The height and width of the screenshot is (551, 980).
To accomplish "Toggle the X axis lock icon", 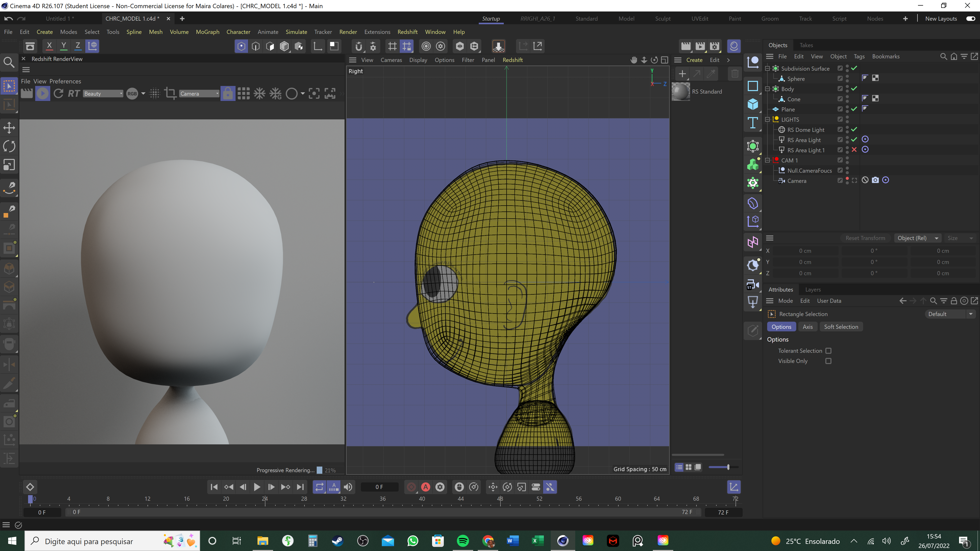I will coord(49,46).
